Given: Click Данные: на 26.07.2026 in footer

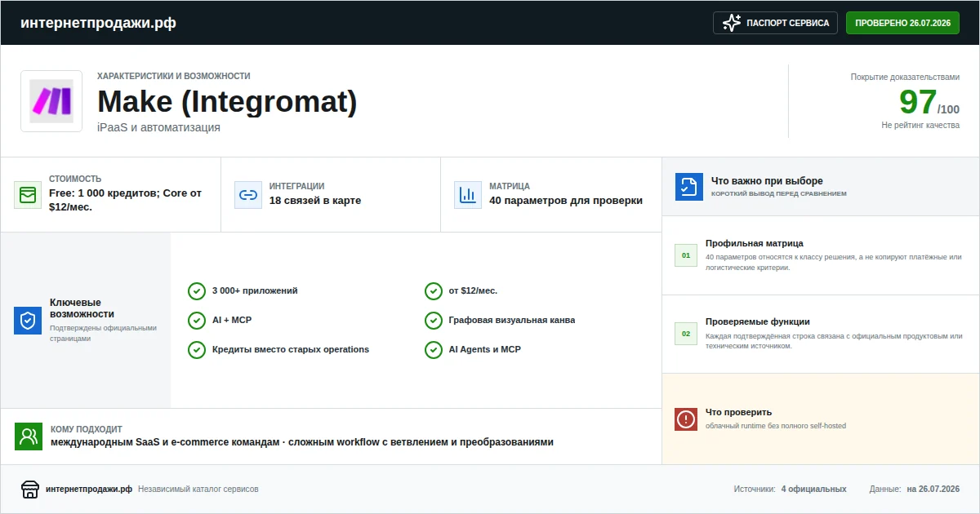Looking at the screenshot, I should pos(914,490).
